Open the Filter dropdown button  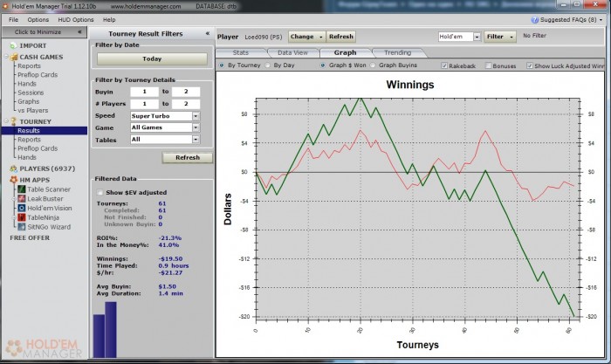coord(500,37)
